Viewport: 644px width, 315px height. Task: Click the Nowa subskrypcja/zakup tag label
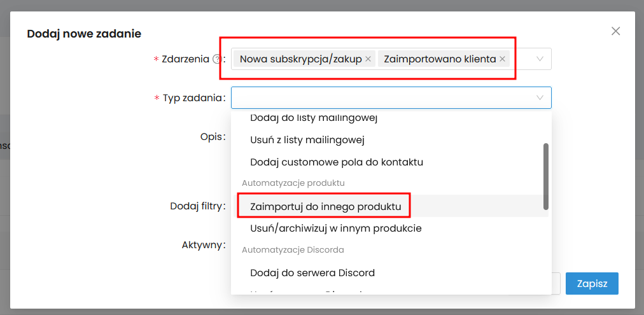300,59
